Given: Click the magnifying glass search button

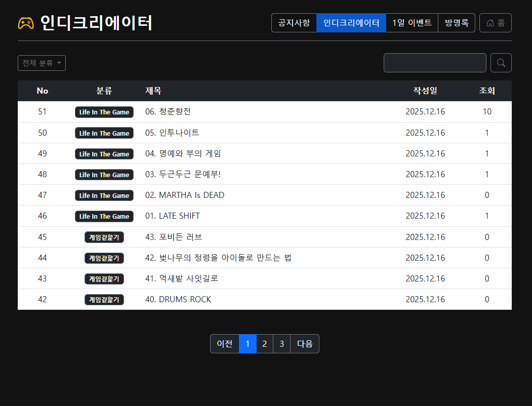Looking at the screenshot, I should pyautogui.click(x=501, y=63).
